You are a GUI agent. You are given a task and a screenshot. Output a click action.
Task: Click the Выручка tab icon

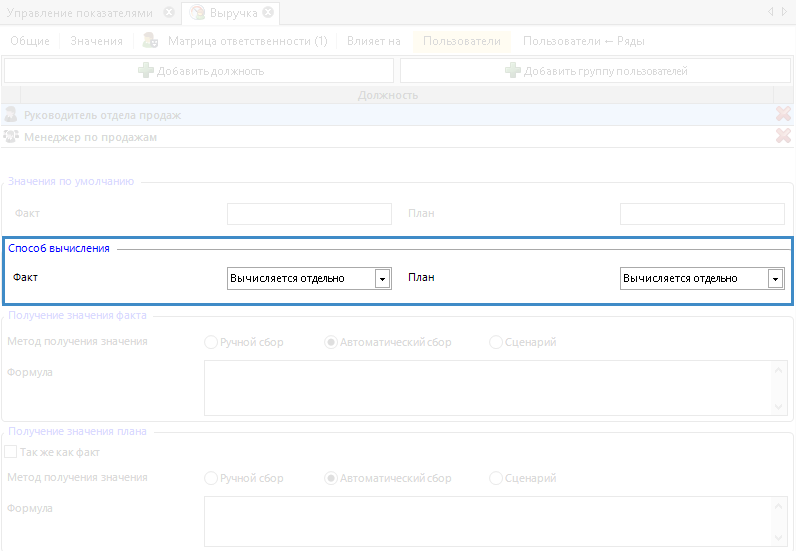click(x=197, y=13)
